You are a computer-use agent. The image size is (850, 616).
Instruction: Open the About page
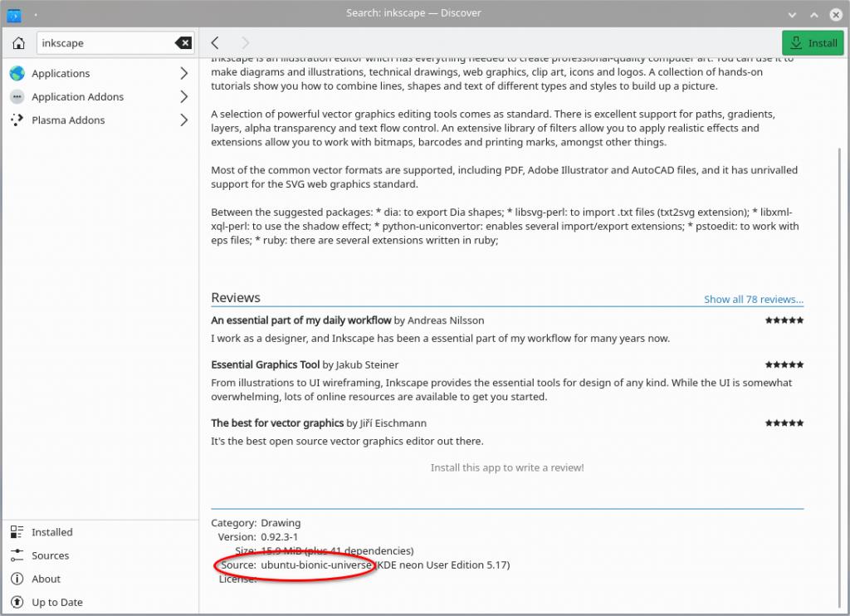click(100, 579)
